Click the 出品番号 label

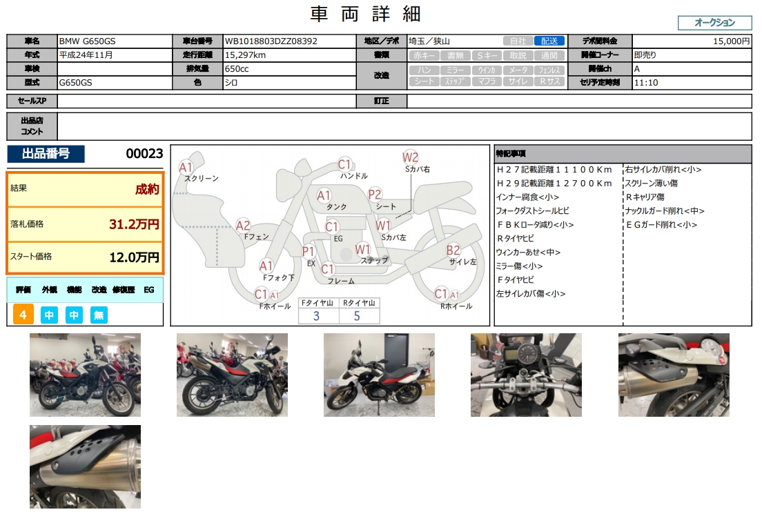click(x=46, y=153)
